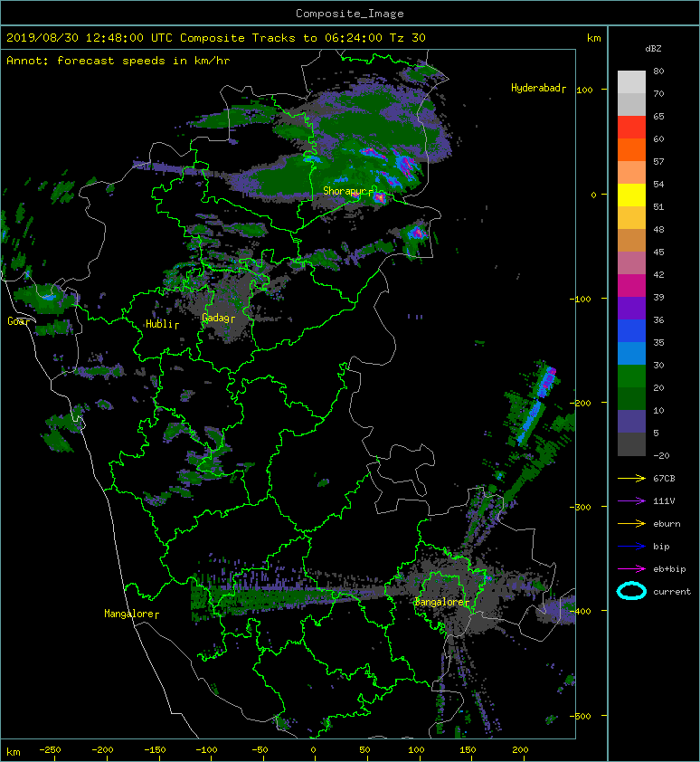Click the 200 tick on bottom axis

click(520, 750)
